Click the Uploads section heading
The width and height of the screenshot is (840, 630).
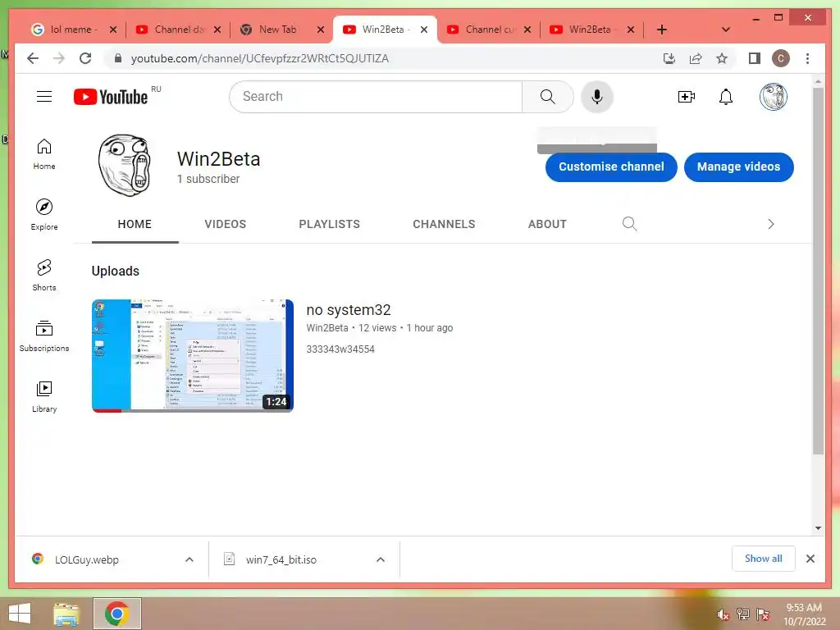pyautogui.click(x=115, y=271)
